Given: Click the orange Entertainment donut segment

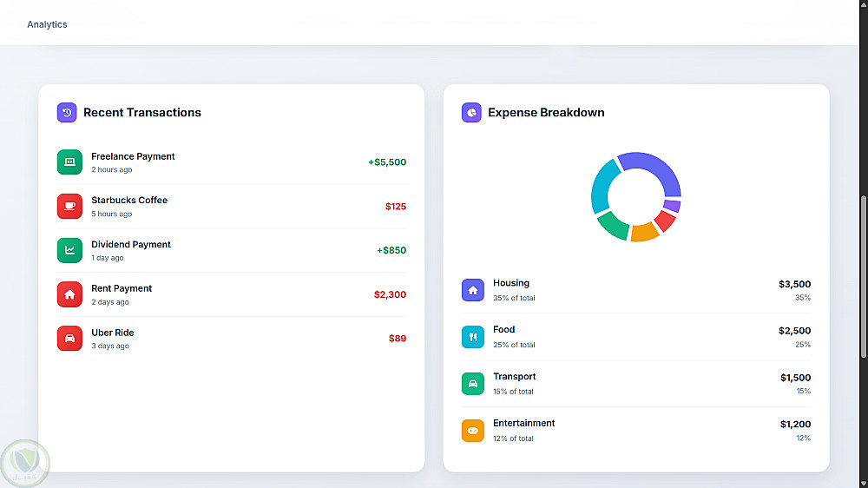Looking at the screenshot, I should click(x=644, y=233).
